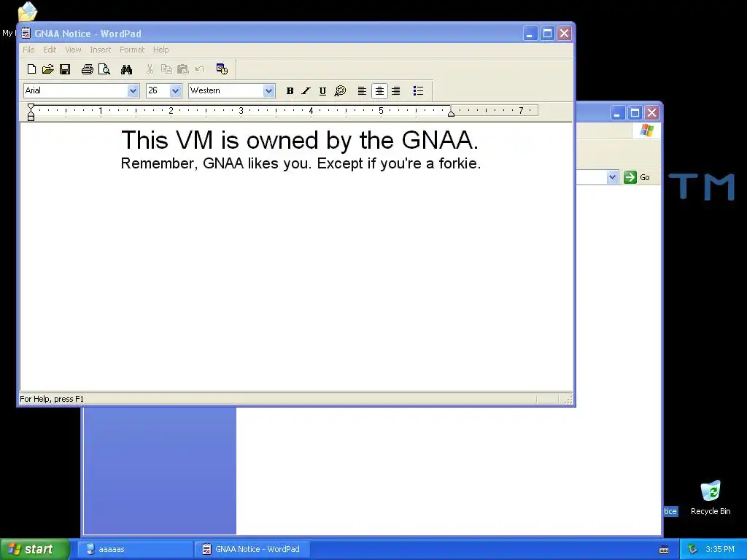Click the Go button in background window

[637, 177]
